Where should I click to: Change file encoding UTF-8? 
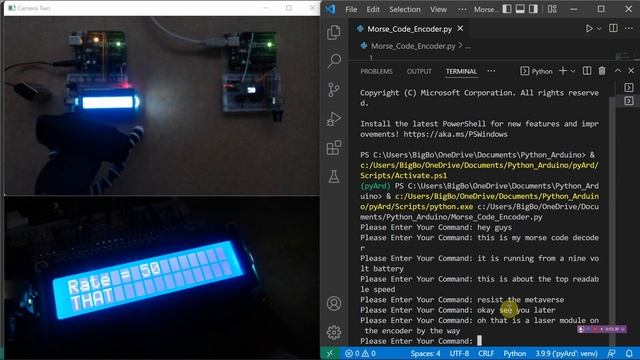point(459,353)
